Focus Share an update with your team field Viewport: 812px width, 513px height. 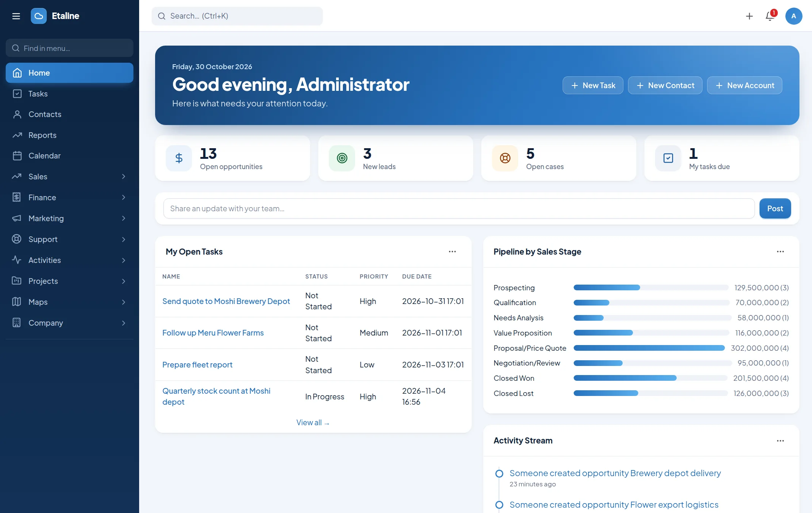click(459, 209)
